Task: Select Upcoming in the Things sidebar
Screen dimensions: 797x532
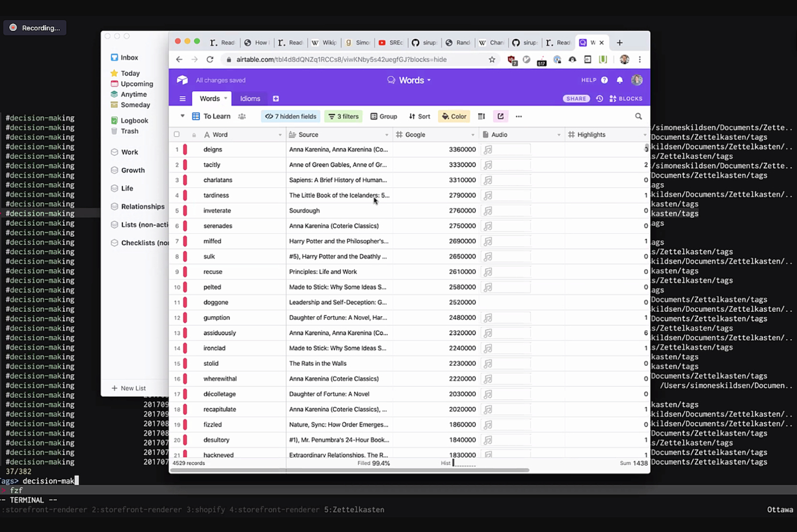Action: point(136,84)
